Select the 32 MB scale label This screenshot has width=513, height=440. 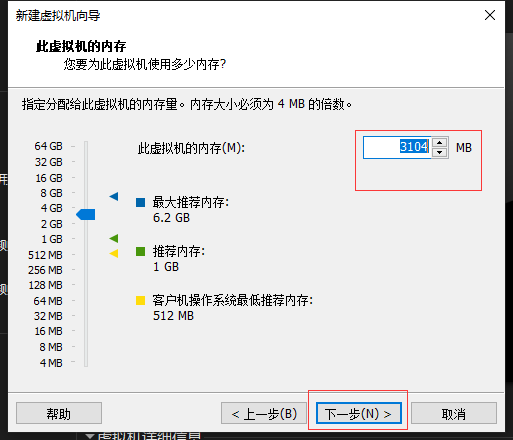point(48,316)
